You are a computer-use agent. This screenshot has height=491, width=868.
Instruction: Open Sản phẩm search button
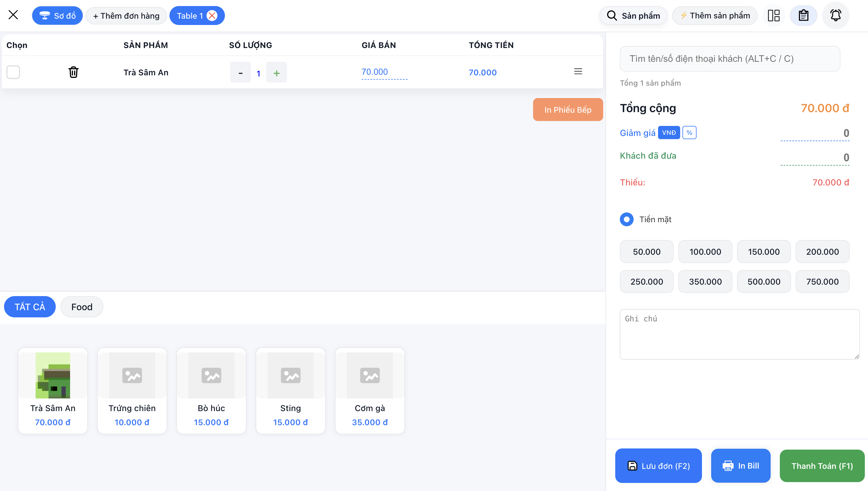tap(633, 16)
